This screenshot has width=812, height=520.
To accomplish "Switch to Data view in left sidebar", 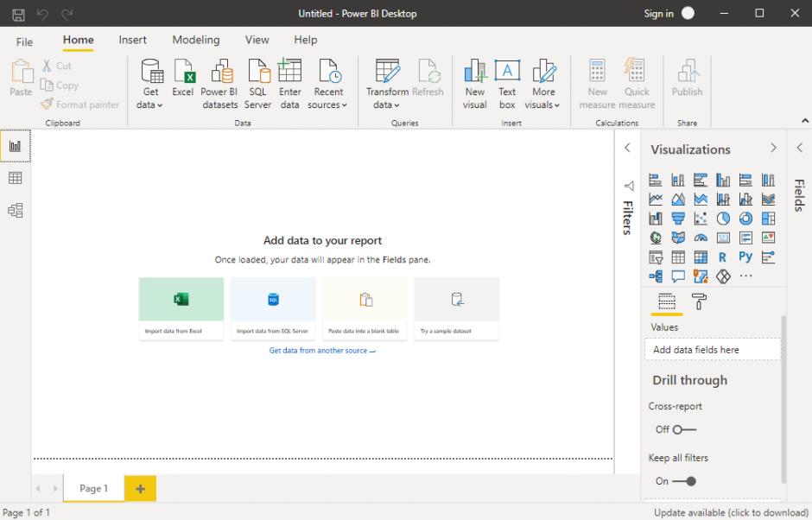I will (15, 178).
